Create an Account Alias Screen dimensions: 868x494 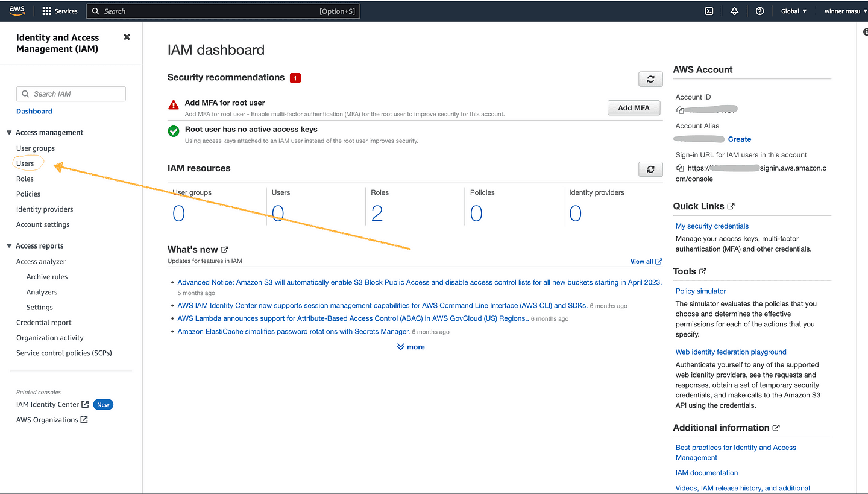740,139
